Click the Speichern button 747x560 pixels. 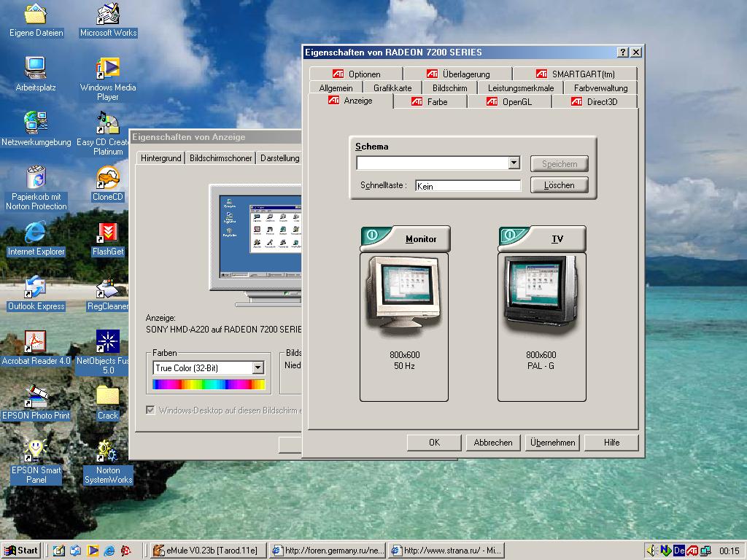click(x=560, y=164)
